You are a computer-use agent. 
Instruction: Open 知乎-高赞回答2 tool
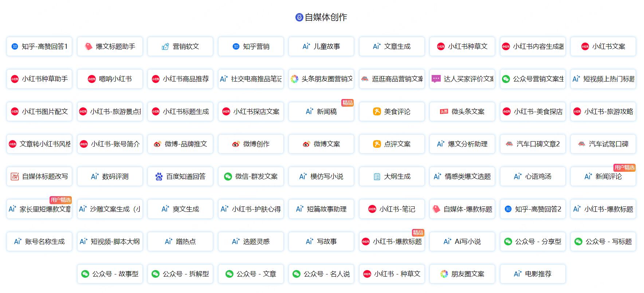[533, 209]
